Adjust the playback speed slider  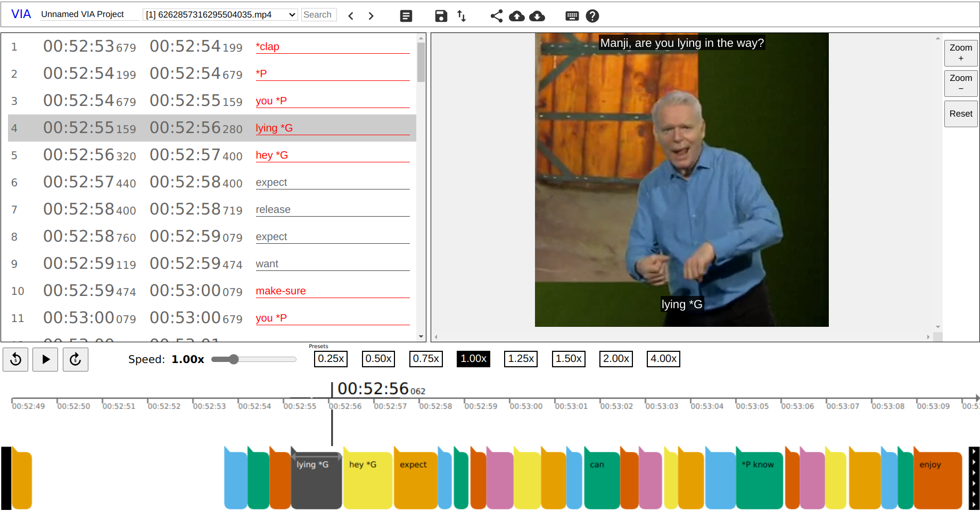pyautogui.click(x=253, y=359)
